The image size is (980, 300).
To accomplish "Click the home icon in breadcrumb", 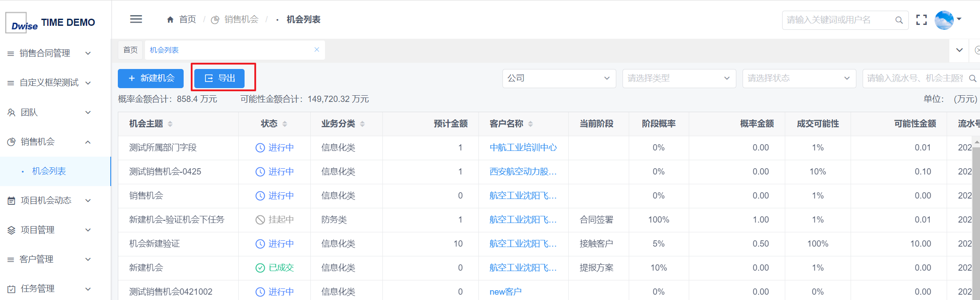I will (170, 20).
